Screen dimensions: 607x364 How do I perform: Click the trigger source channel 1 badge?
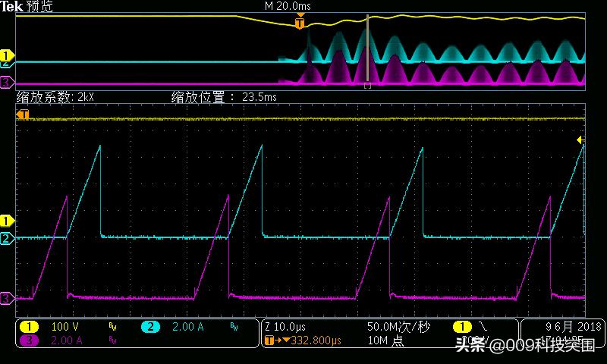462,328
